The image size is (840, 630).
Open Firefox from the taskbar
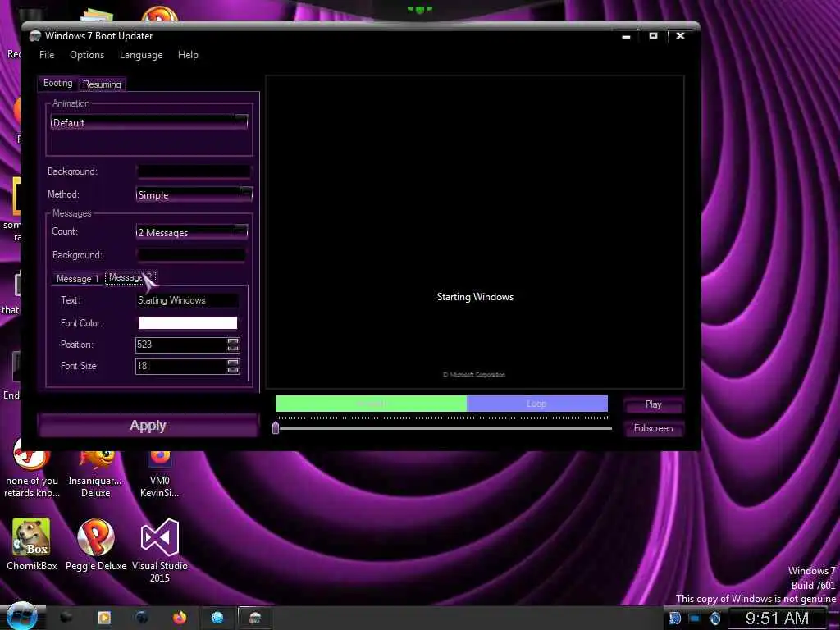[x=180, y=618]
